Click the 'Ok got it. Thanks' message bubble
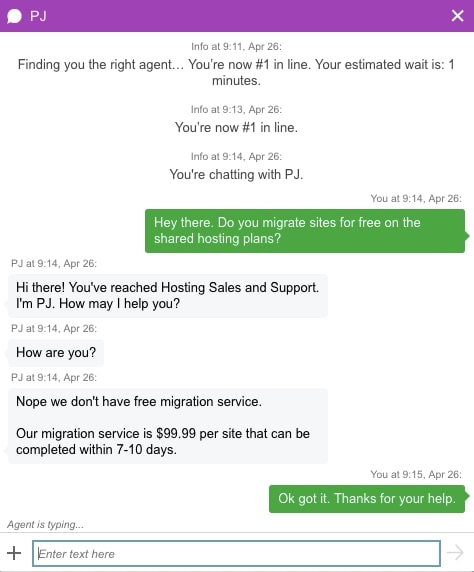474x572 pixels. point(367,499)
